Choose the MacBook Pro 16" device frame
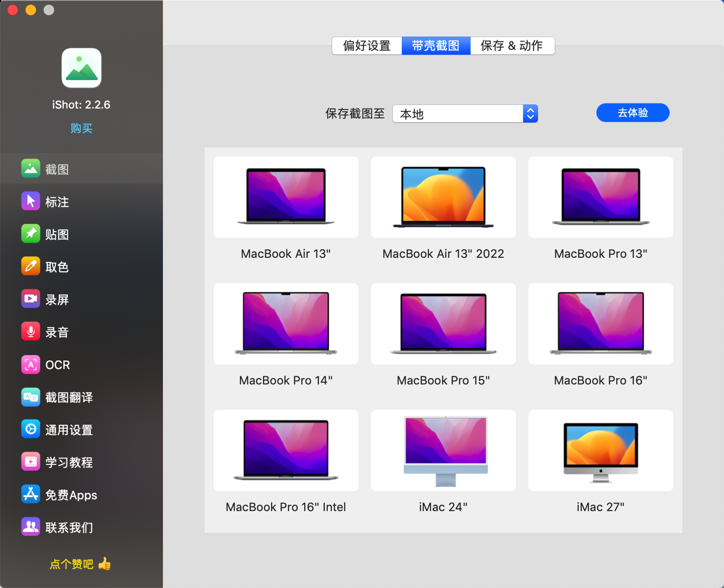 [x=601, y=324]
